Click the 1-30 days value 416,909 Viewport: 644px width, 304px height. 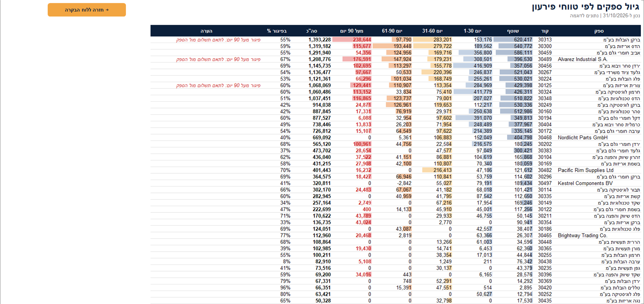(482, 66)
